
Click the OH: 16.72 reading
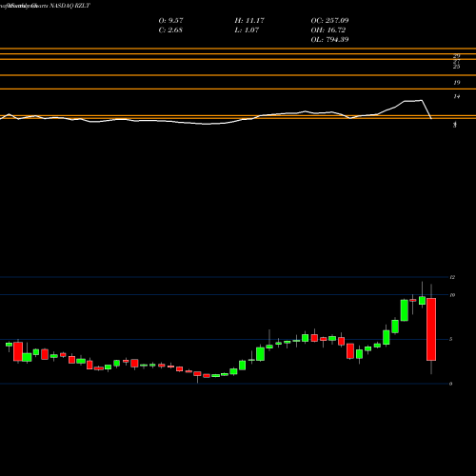point(328,30)
